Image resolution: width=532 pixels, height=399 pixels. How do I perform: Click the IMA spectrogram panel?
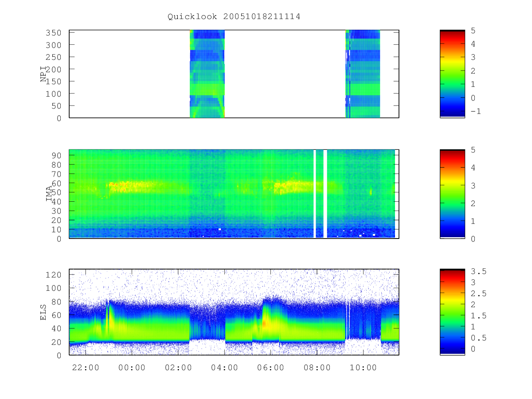pyautogui.click(x=234, y=194)
